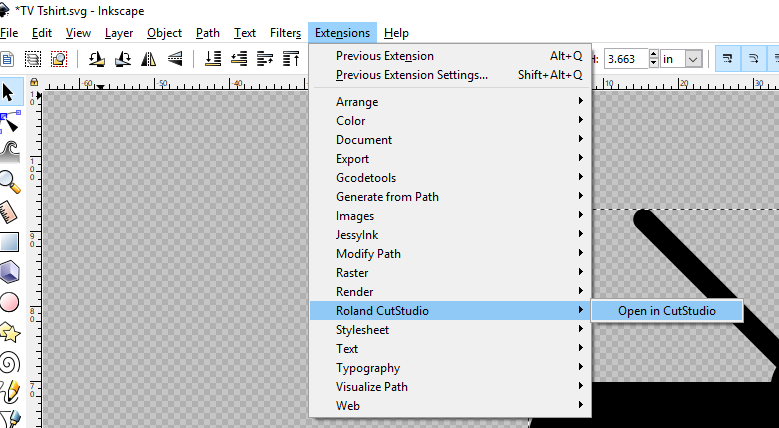The height and width of the screenshot is (428, 779).
Task: Open the Text menu in menu bar
Action: (245, 33)
